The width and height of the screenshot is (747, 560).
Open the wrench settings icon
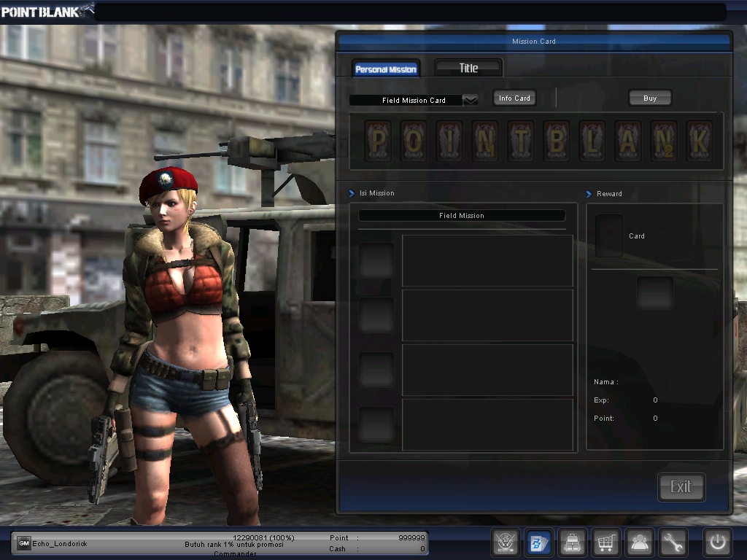click(x=673, y=542)
